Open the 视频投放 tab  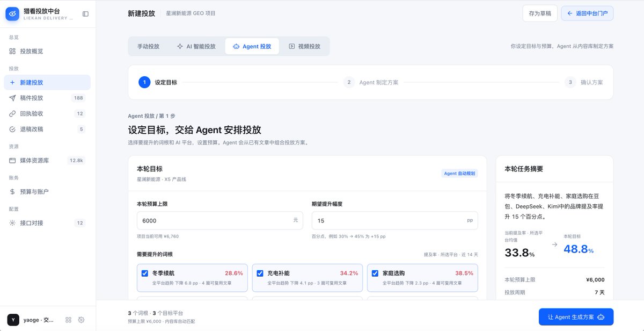tap(304, 46)
